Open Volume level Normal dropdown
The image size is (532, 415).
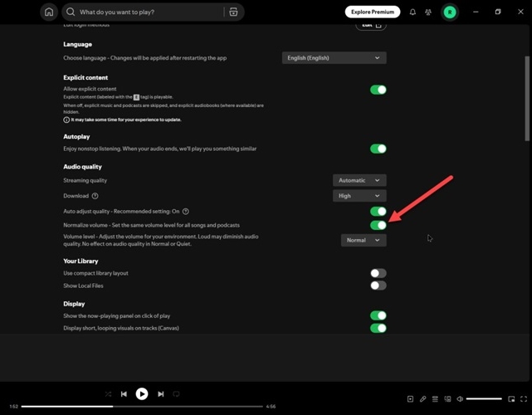pos(364,240)
